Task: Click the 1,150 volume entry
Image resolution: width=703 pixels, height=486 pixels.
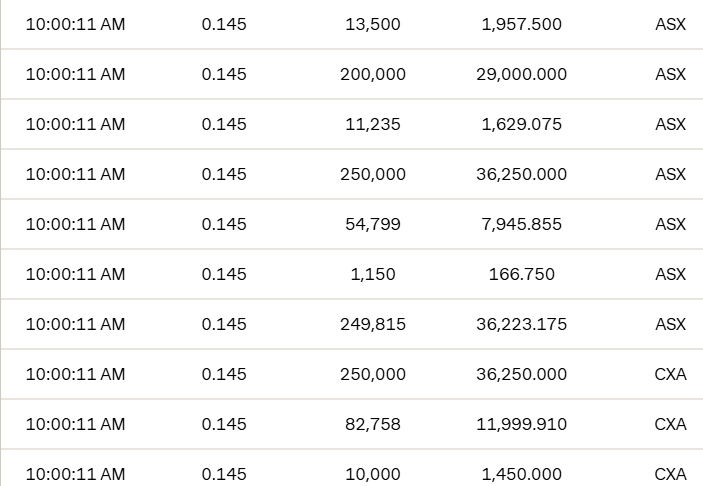Action: [373, 274]
